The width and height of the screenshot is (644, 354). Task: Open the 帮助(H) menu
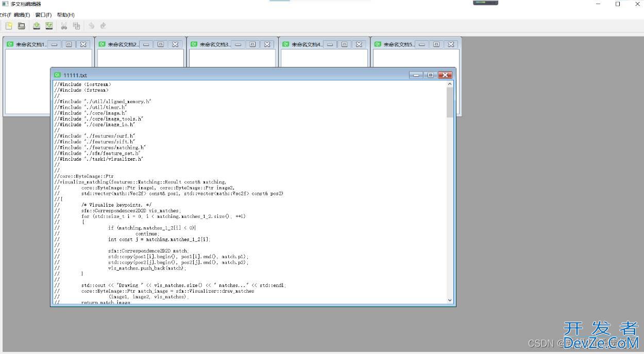point(65,15)
